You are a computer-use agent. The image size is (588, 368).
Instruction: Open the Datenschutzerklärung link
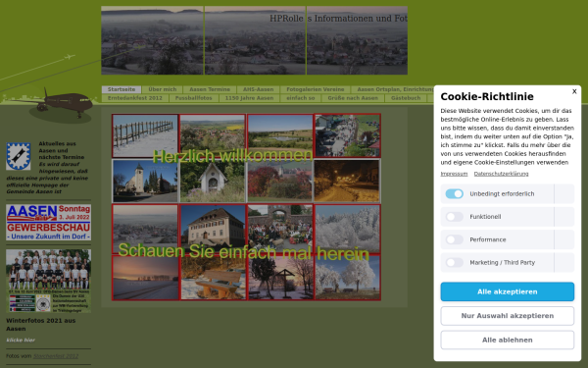pos(501,174)
